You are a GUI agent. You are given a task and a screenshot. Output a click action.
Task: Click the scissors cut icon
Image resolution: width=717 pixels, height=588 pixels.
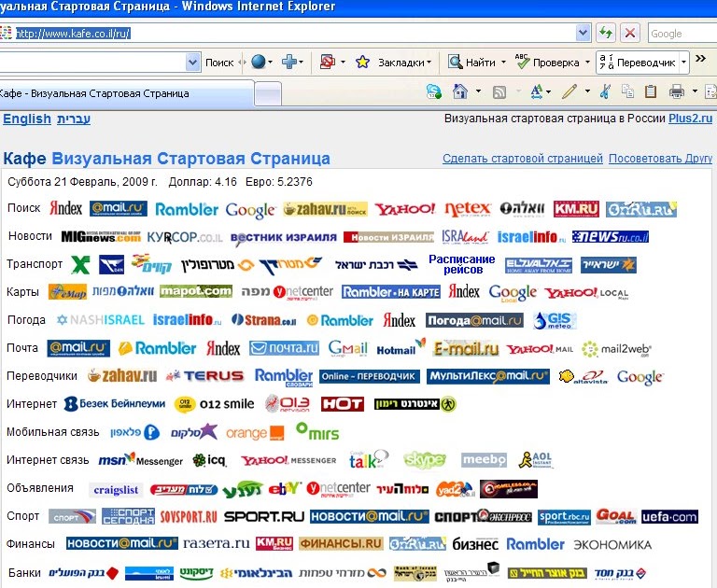[x=605, y=91]
